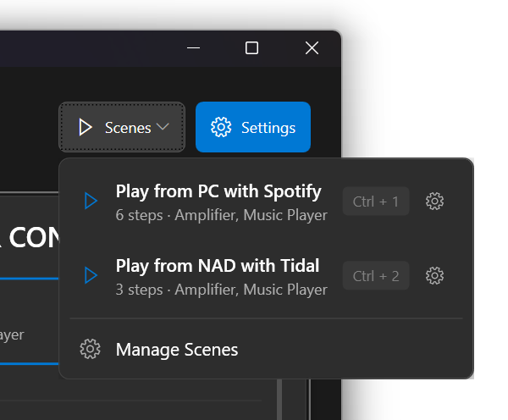Click the Scenes label on the dropdown button
This screenshot has height=420, width=508.
pyautogui.click(x=128, y=128)
